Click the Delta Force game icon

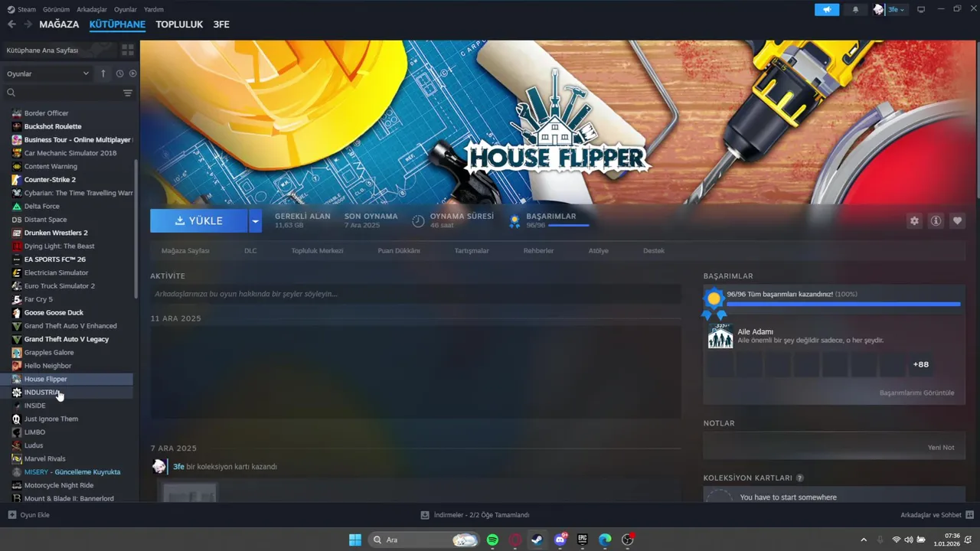pos(17,206)
